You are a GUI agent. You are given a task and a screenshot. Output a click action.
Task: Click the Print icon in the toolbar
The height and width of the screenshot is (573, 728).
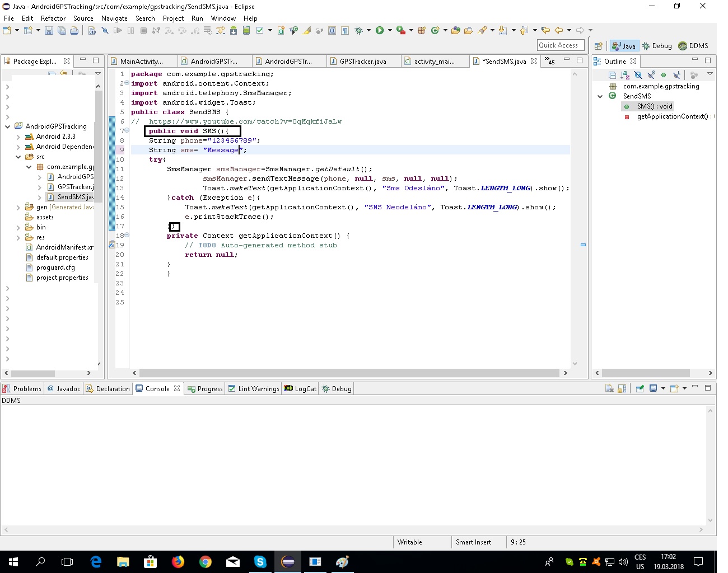pos(74,31)
